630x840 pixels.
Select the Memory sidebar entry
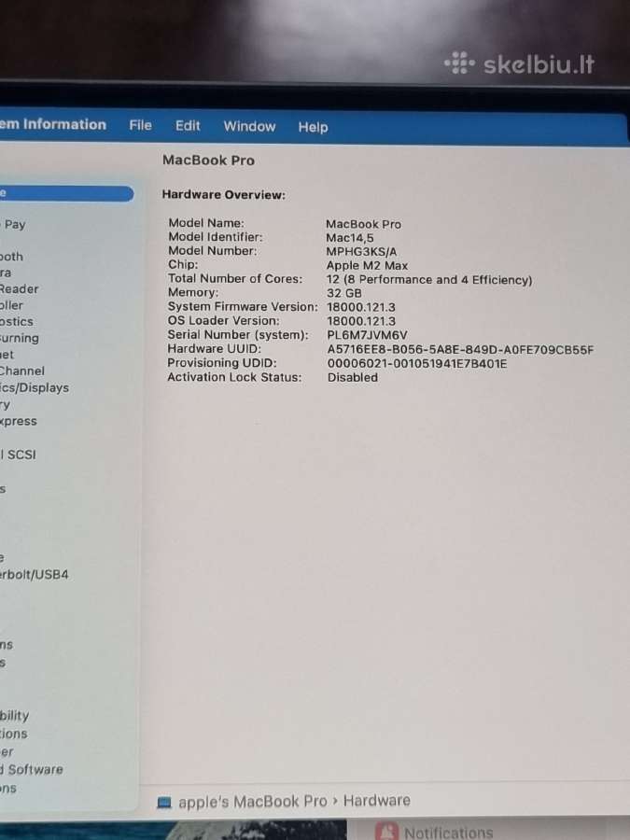(5, 404)
